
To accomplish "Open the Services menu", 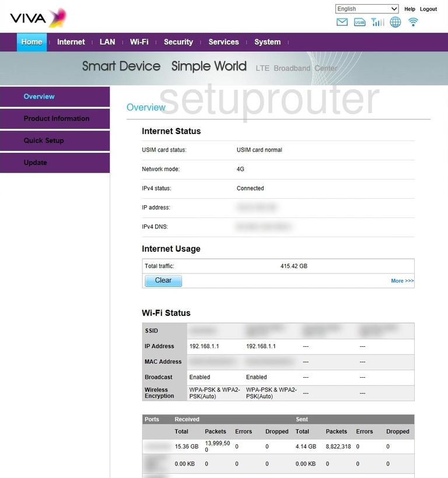I will point(223,42).
